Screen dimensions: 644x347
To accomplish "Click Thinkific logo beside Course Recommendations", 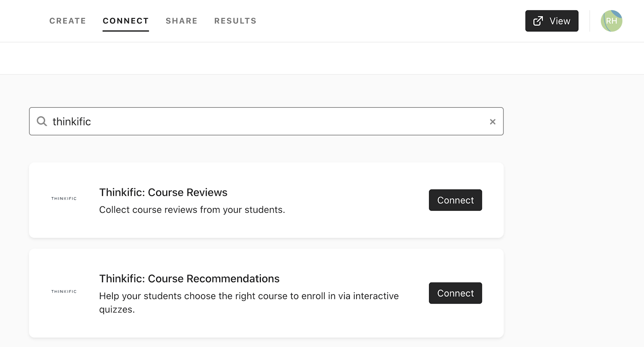I will [64, 291].
